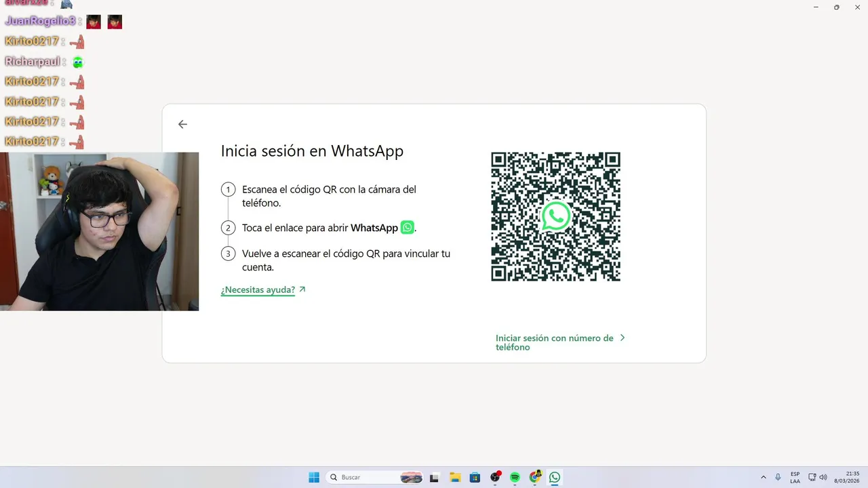Restore down the WhatsApp window
This screenshot has height=488, width=868.
pos(836,7)
